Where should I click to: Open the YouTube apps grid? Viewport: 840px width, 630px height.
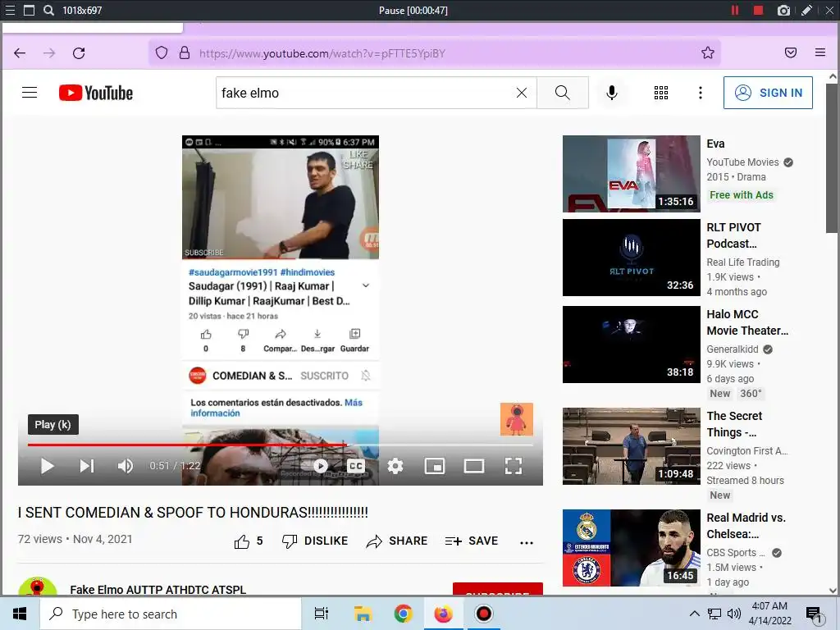point(661,93)
